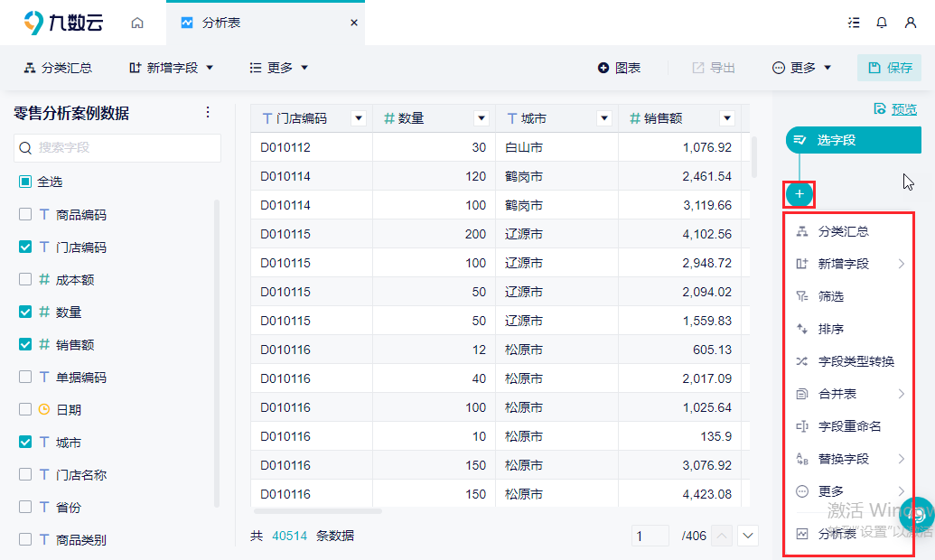Focus the 搜索字段 search box
Viewport: 935px width, 560px height.
coord(117,148)
